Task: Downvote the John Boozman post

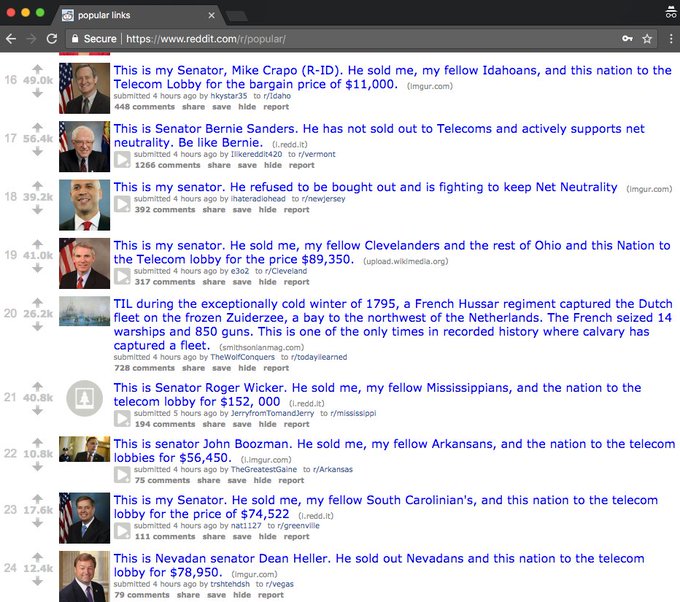Action: coord(38,466)
